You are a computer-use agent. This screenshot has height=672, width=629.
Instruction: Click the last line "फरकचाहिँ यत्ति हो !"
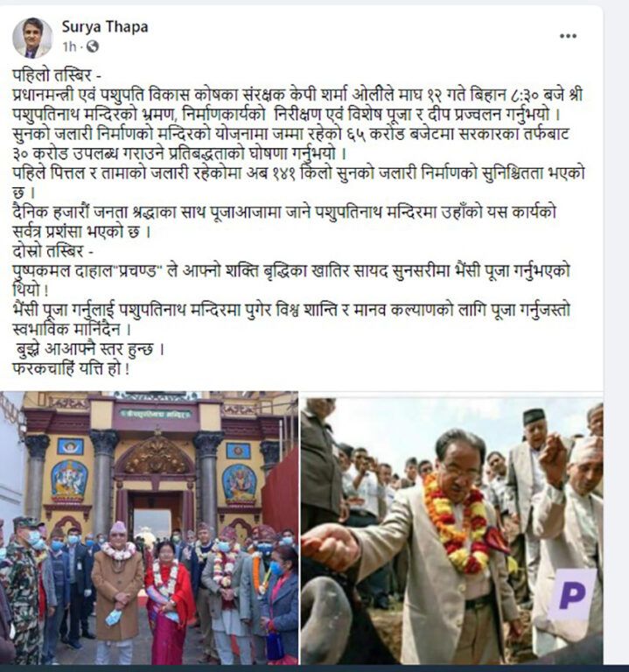71,369
